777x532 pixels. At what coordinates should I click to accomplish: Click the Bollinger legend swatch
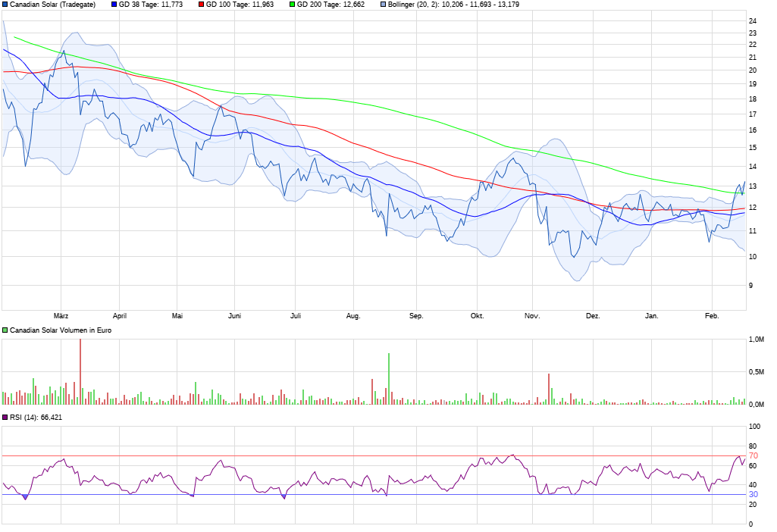382,5
